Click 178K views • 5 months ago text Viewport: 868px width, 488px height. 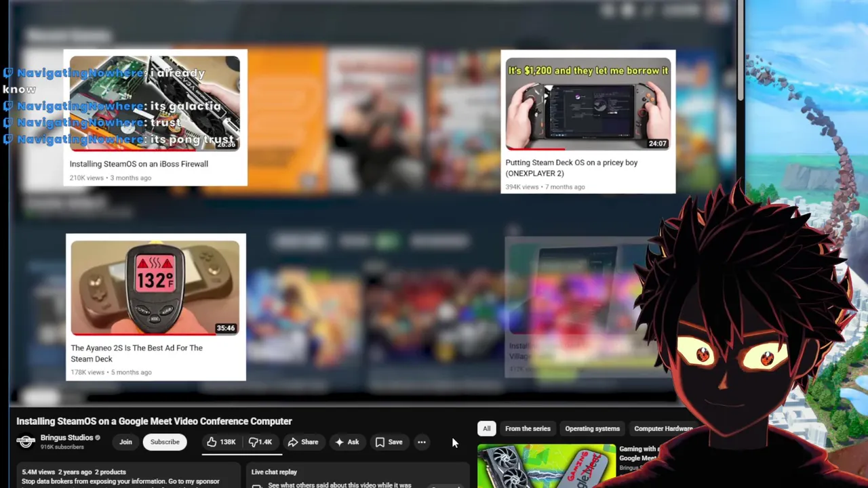[111, 372]
